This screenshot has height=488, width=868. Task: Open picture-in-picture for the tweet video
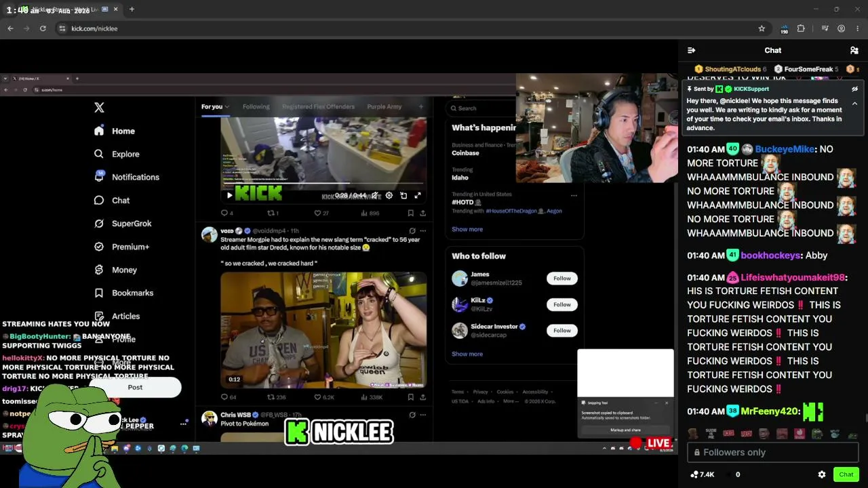(x=403, y=195)
